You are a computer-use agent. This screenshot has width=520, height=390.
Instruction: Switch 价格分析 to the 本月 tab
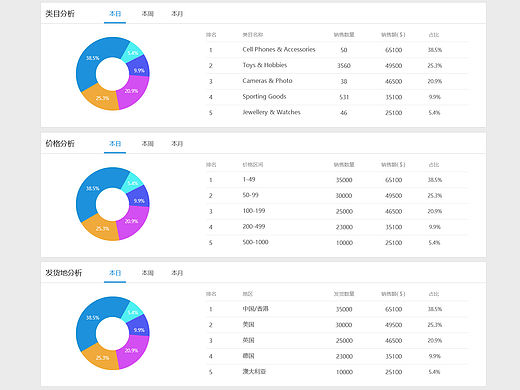(177, 144)
